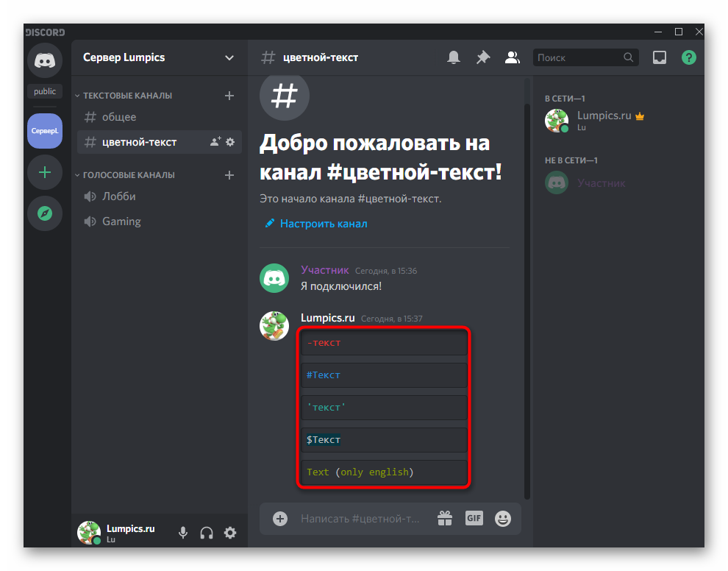
Task: Click the Поиск search field
Action: coord(579,57)
